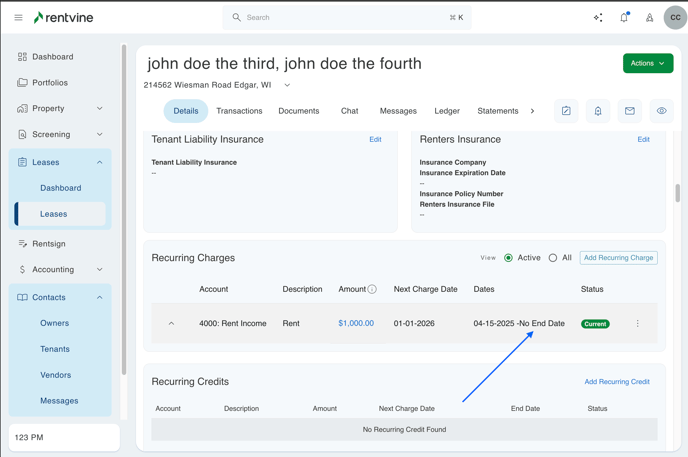Collapse the Rent Income charge row
This screenshot has width=688, height=457.
coord(171,324)
